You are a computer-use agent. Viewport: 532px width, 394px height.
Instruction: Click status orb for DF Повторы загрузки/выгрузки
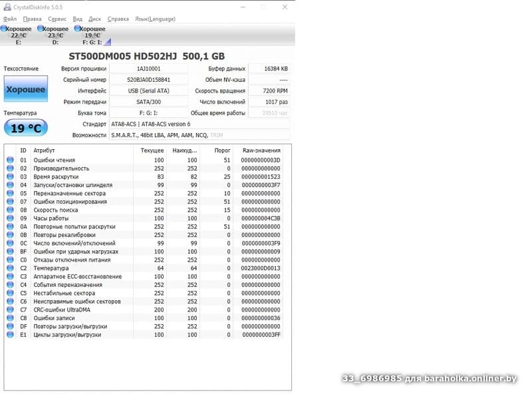point(10,326)
